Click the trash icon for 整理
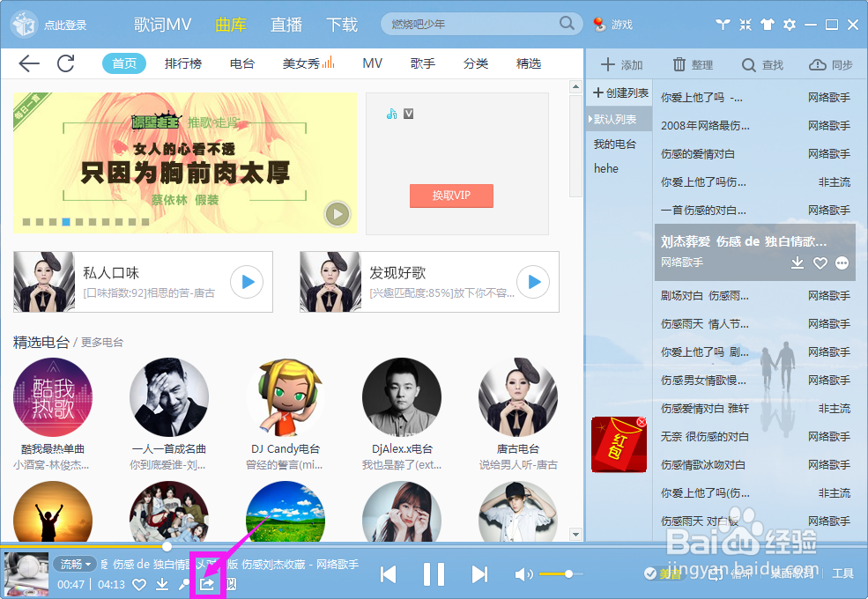The height and width of the screenshot is (599, 868). point(679,65)
